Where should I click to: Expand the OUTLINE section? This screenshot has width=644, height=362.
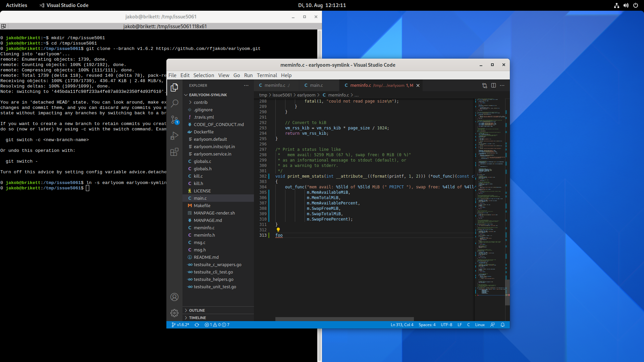(197, 310)
